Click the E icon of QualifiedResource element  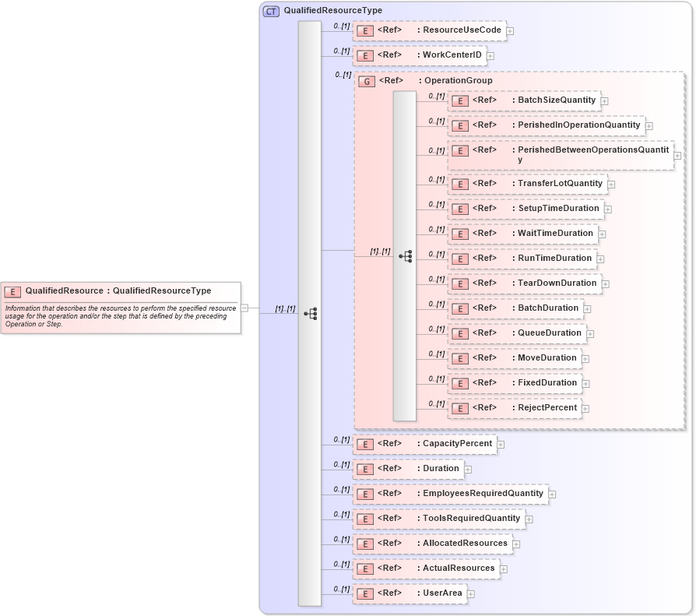(x=12, y=292)
